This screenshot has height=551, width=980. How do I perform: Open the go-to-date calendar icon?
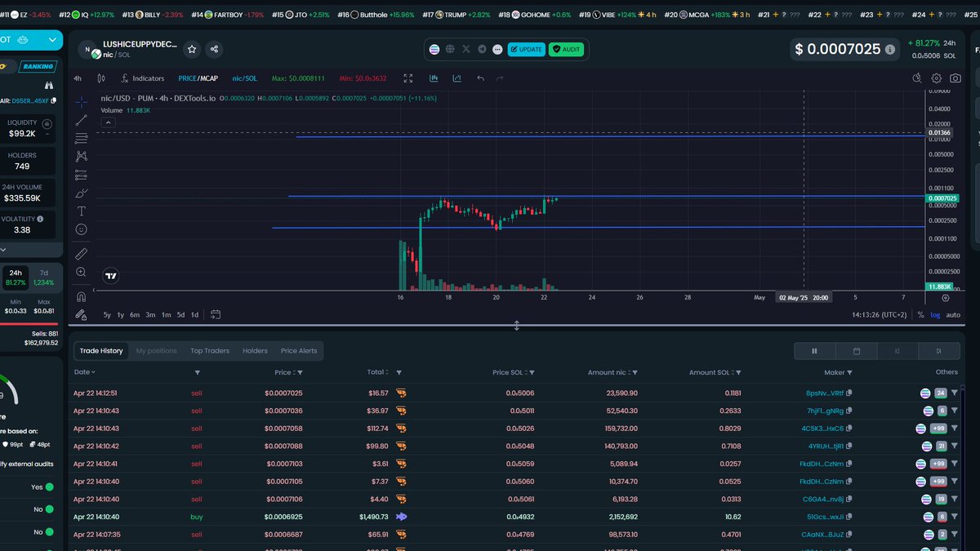(x=216, y=314)
